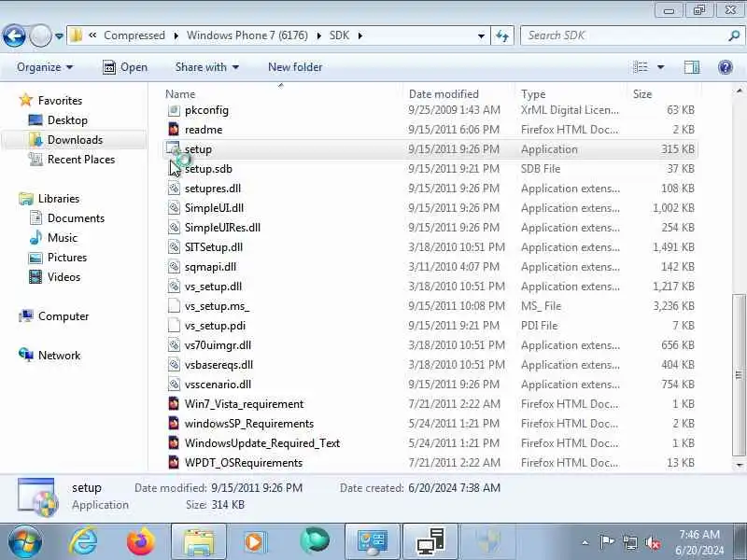This screenshot has height=560, width=747.
Task: Expand the arrow after Compressed breadcrumb
Action: point(176,35)
